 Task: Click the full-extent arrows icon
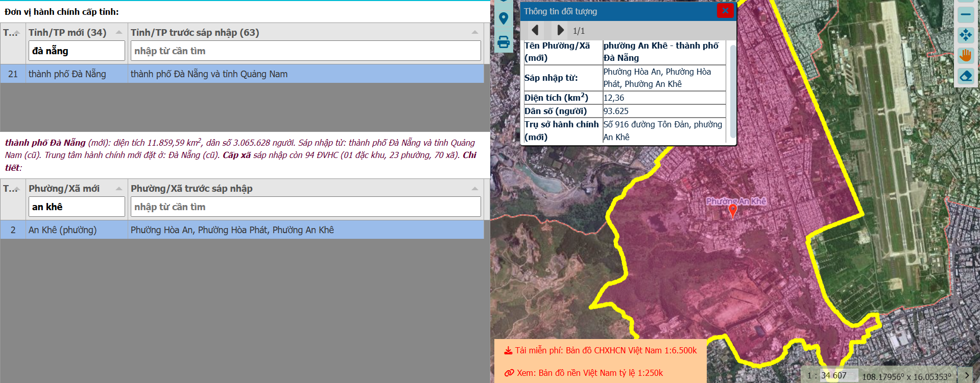(x=966, y=35)
